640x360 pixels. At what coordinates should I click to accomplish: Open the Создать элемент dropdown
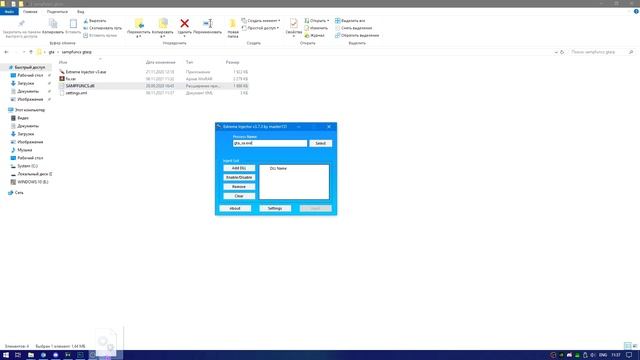point(261,20)
